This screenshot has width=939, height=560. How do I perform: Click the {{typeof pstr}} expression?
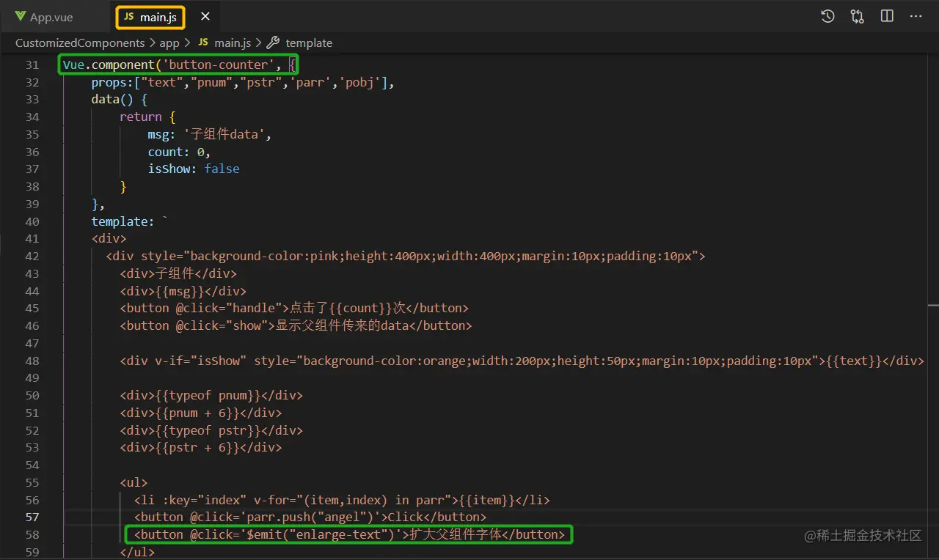click(x=208, y=430)
